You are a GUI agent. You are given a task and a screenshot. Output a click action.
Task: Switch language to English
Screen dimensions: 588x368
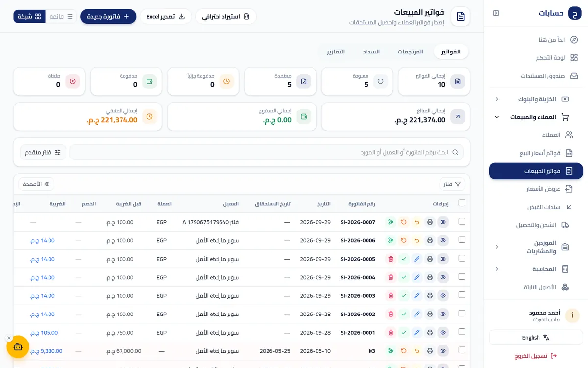coord(536,338)
